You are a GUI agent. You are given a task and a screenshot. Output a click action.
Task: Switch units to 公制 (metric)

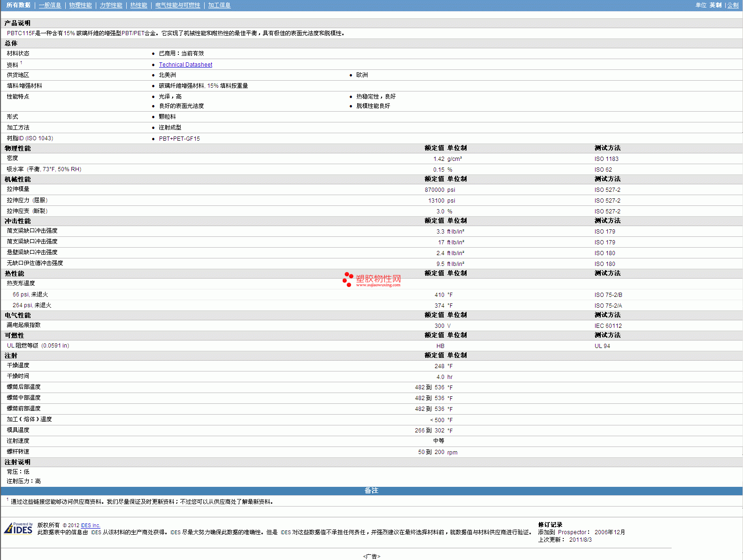click(733, 5)
